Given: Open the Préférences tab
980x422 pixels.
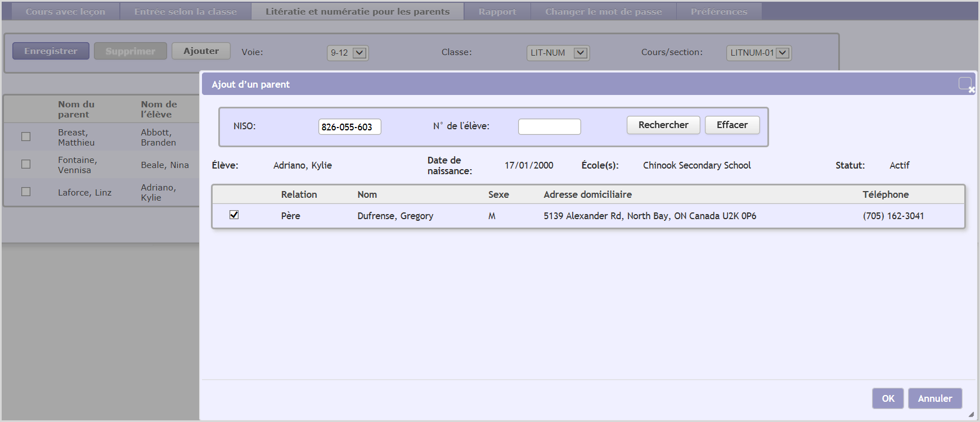Looking at the screenshot, I should (x=718, y=11).
